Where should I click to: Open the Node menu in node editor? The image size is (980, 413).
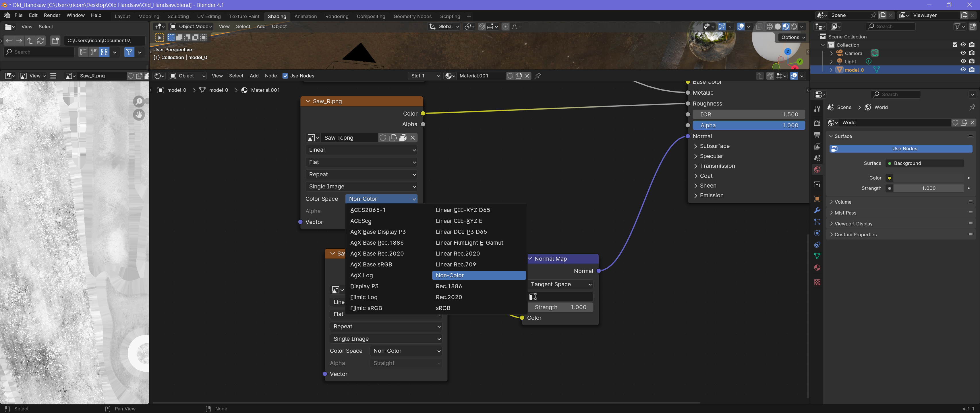tap(270, 76)
